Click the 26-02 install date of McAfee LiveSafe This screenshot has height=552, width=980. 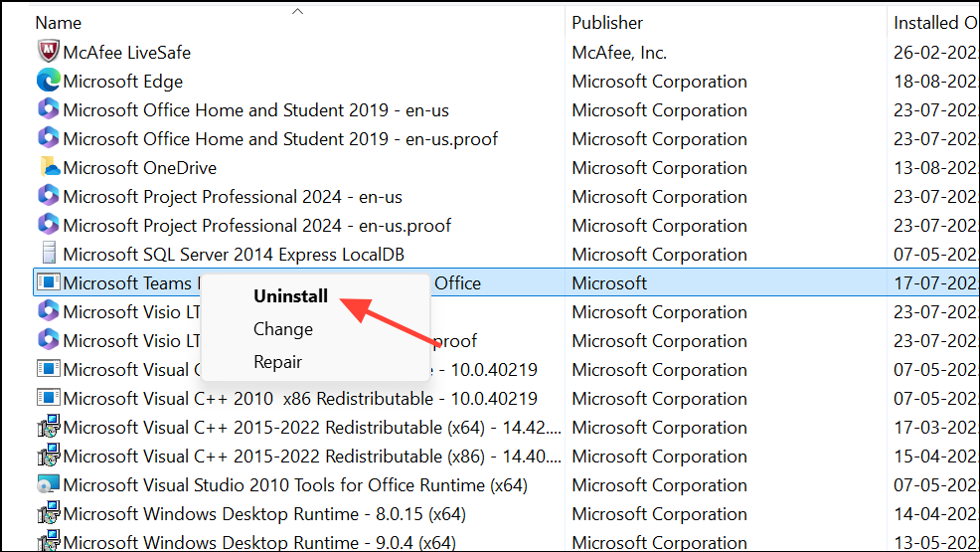coord(935,52)
